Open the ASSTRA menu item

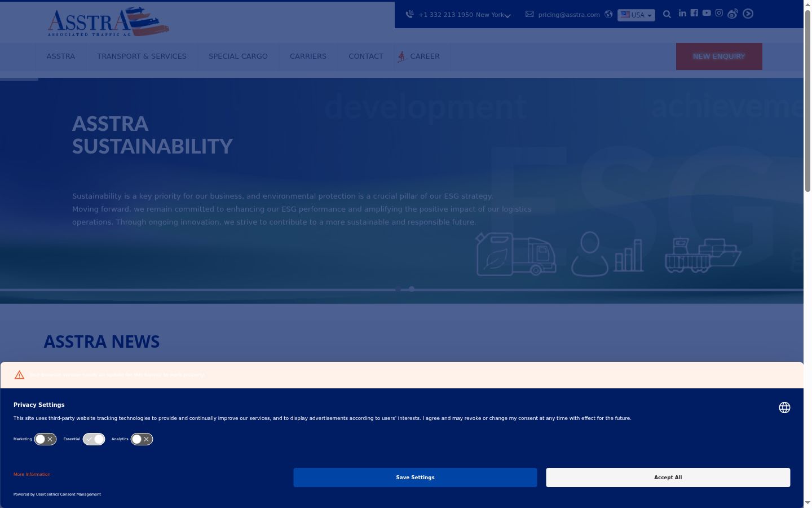click(x=61, y=56)
